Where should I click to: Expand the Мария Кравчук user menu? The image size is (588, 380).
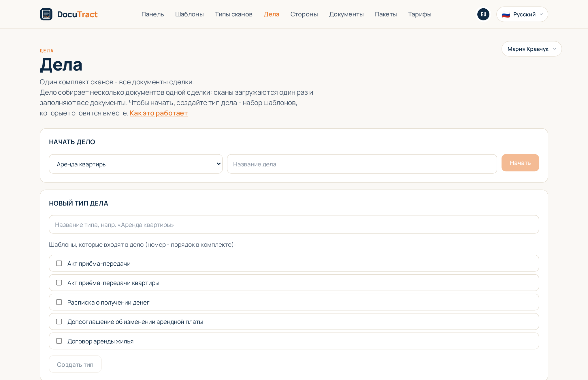tap(532, 49)
